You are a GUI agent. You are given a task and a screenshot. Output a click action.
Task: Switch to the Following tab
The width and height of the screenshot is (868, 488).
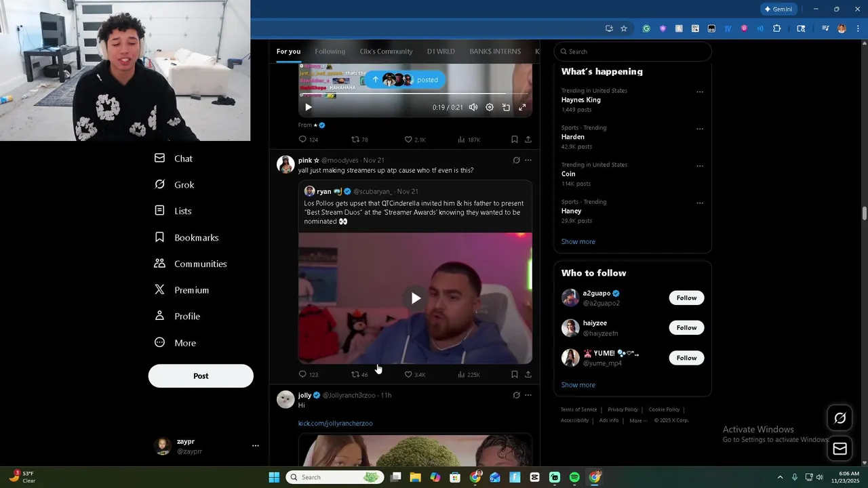tap(330, 52)
